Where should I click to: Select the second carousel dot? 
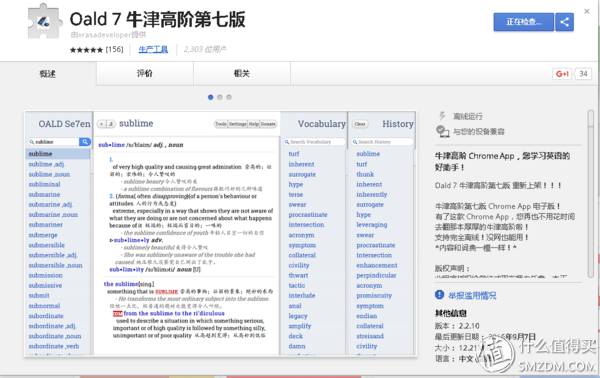point(220,97)
